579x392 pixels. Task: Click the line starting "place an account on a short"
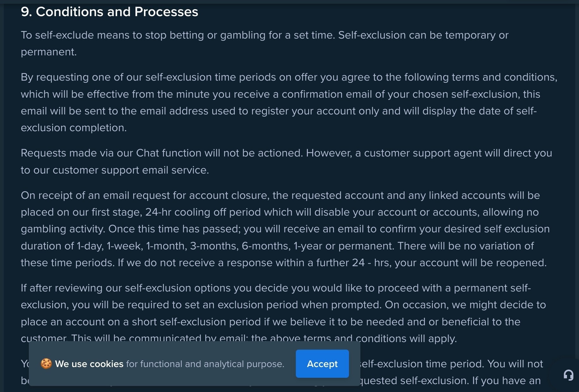click(271, 322)
